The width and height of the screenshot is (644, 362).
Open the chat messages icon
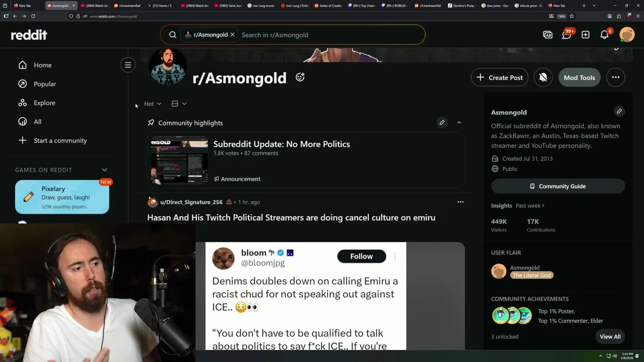(x=567, y=35)
